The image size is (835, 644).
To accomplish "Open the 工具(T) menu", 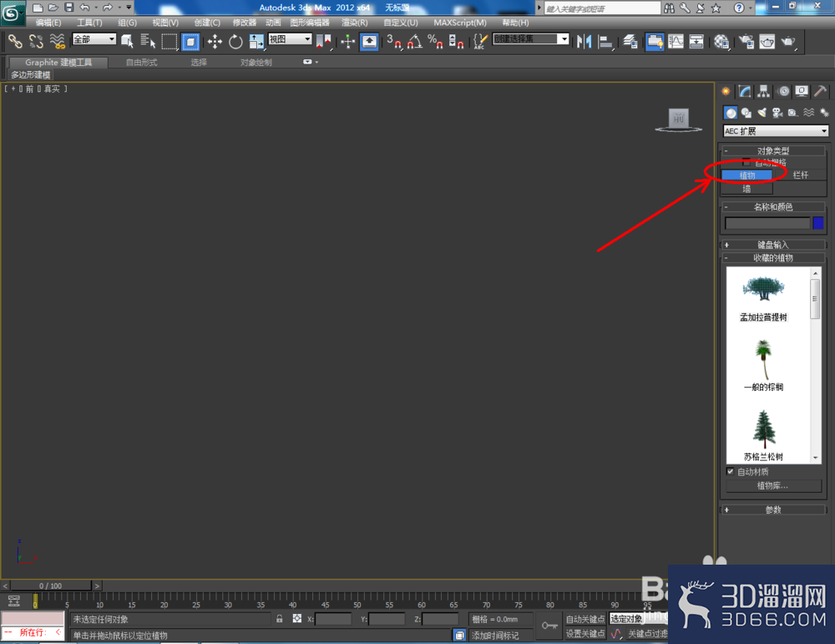I will [89, 23].
